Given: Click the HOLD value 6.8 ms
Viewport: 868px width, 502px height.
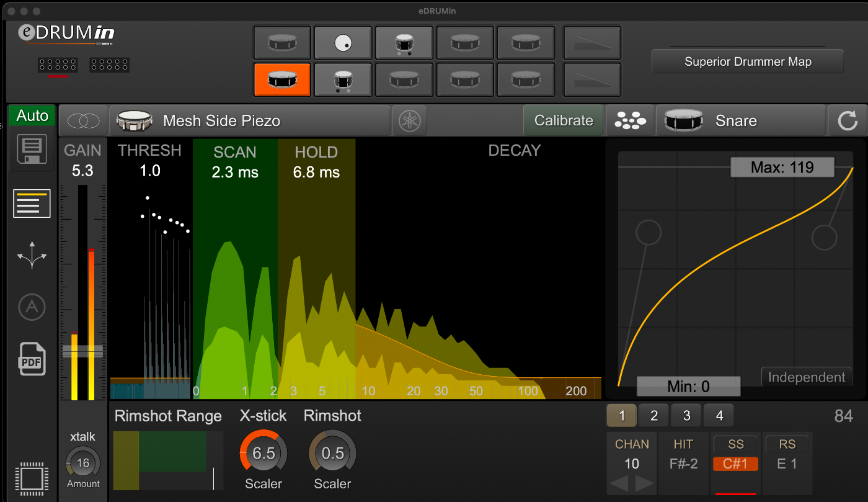Looking at the screenshot, I should 316,173.
